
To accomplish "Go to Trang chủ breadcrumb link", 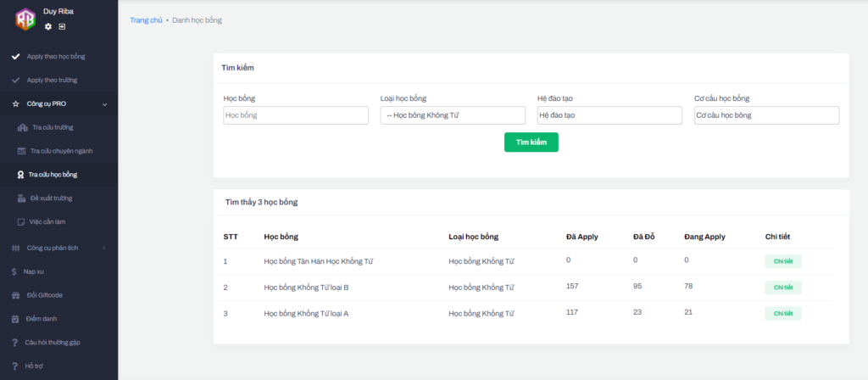I will [x=146, y=20].
